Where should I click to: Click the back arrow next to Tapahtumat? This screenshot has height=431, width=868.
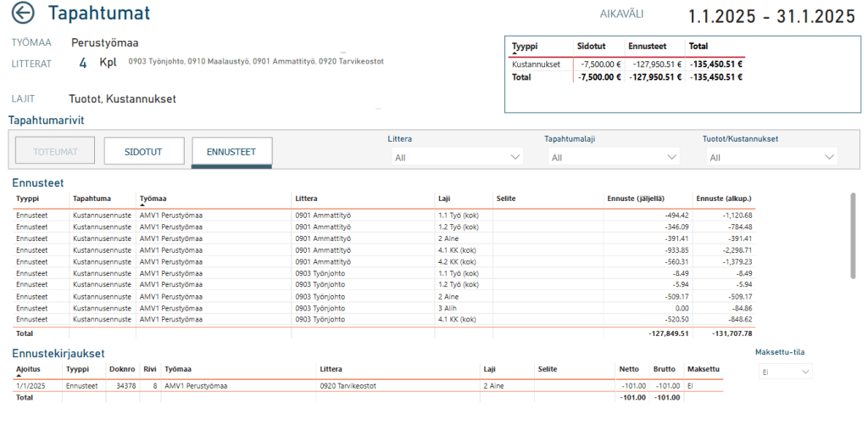click(23, 14)
